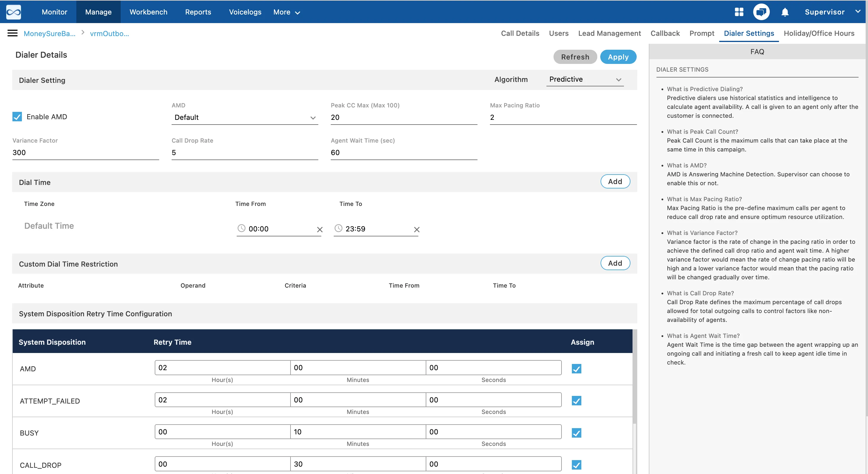Open the vrmOutbo... breadcrumb link
This screenshot has width=868, height=474.
pos(109,33)
